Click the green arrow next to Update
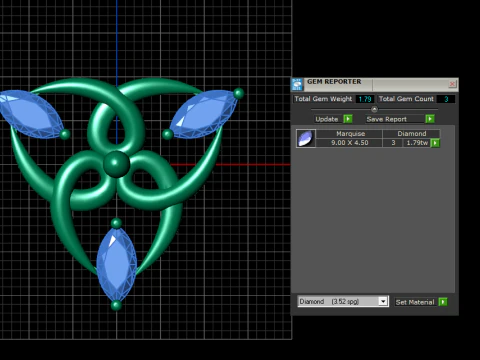Image resolution: width=480 pixels, height=360 pixels. pos(348,119)
